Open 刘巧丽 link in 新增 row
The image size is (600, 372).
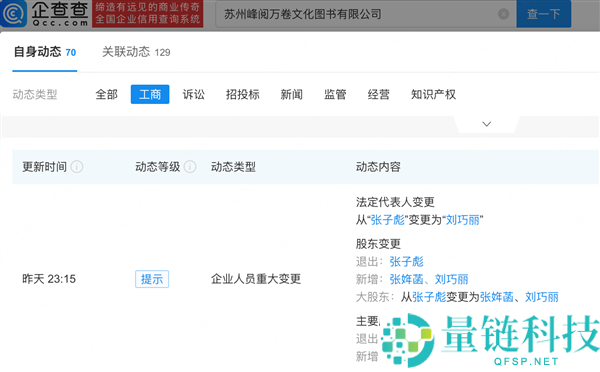click(452, 279)
